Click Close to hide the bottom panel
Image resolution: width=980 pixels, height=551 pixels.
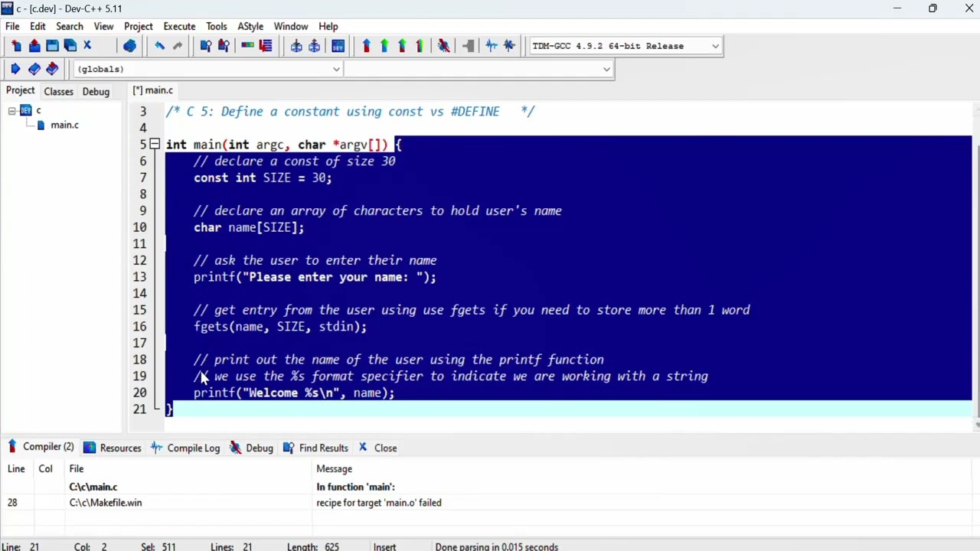377,448
